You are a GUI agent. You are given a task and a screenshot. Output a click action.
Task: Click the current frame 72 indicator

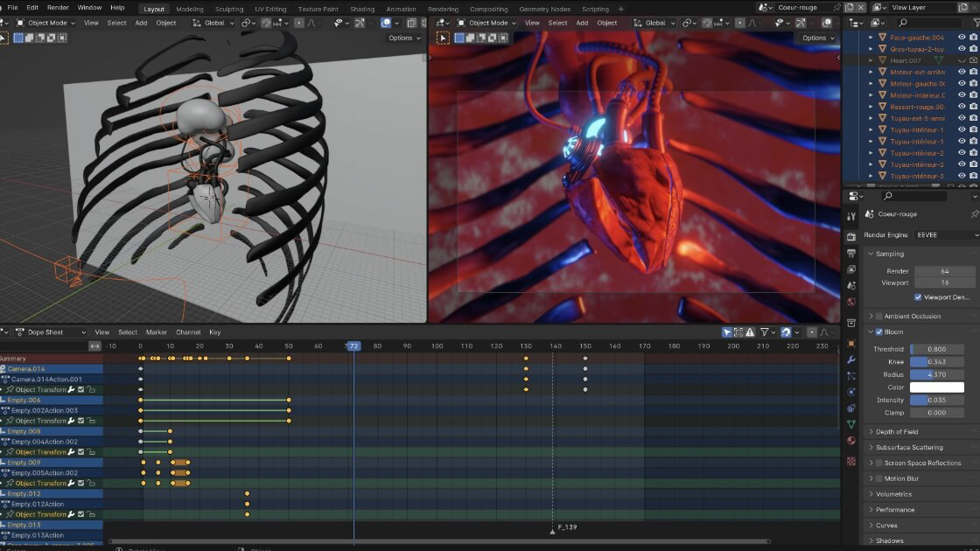pyautogui.click(x=353, y=346)
